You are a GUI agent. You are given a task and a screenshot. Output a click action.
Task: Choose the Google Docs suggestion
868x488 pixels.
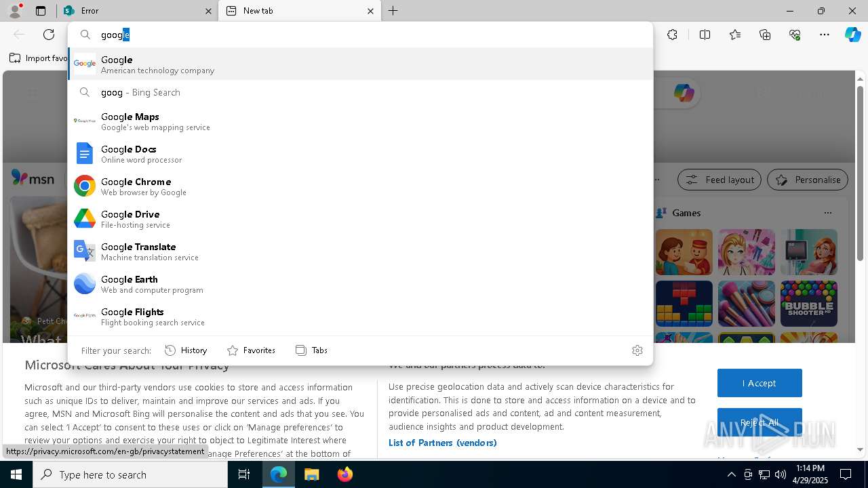[360, 154]
